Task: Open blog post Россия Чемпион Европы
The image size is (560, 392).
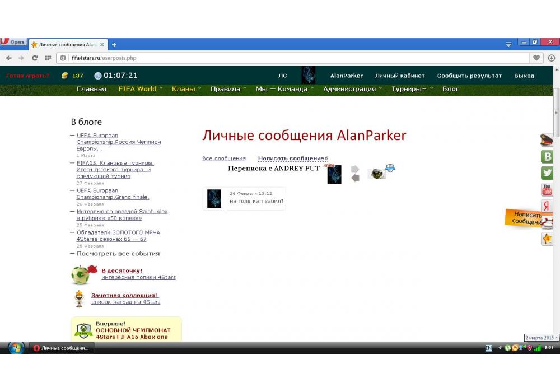Action: pos(119,142)
